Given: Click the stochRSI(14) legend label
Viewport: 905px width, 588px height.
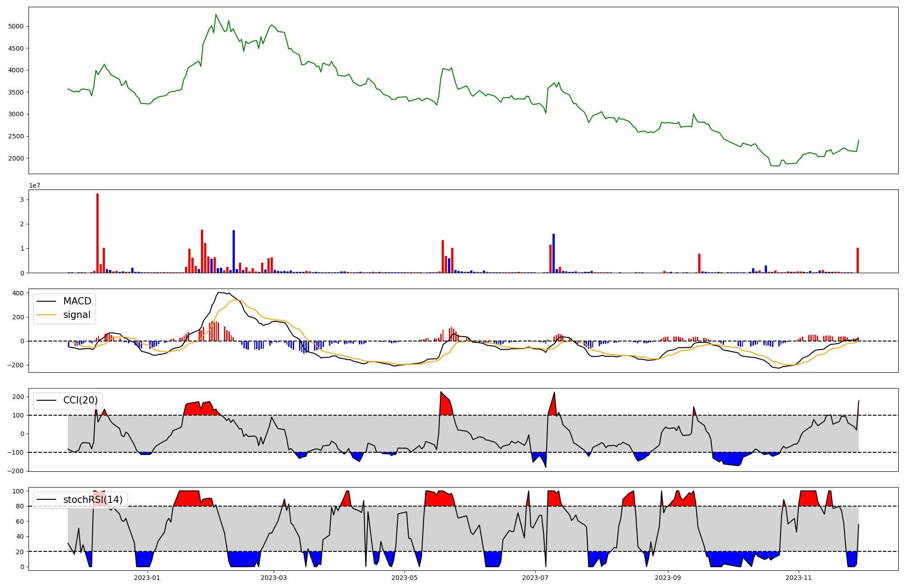Looking at the screenshot, I should pyautogui.click(x=93, y=500).
